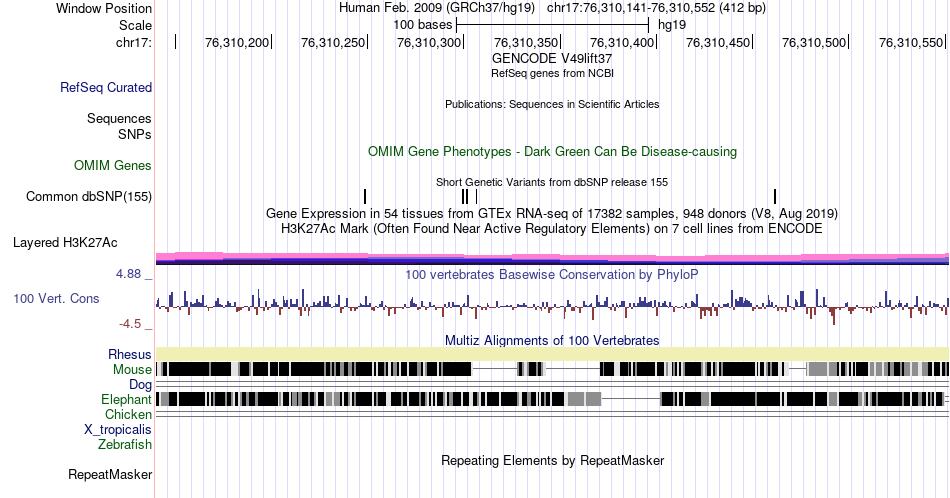This screenshot has width=950, height=498.
Task: Click the 4.88 PhyloP upper scale value
Action: tap(128, 274)
